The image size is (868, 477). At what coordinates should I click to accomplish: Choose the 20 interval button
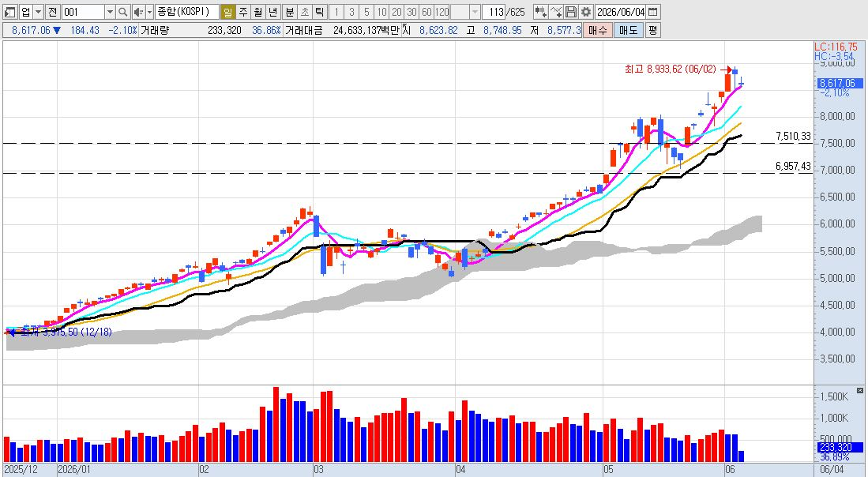point(396,12)
